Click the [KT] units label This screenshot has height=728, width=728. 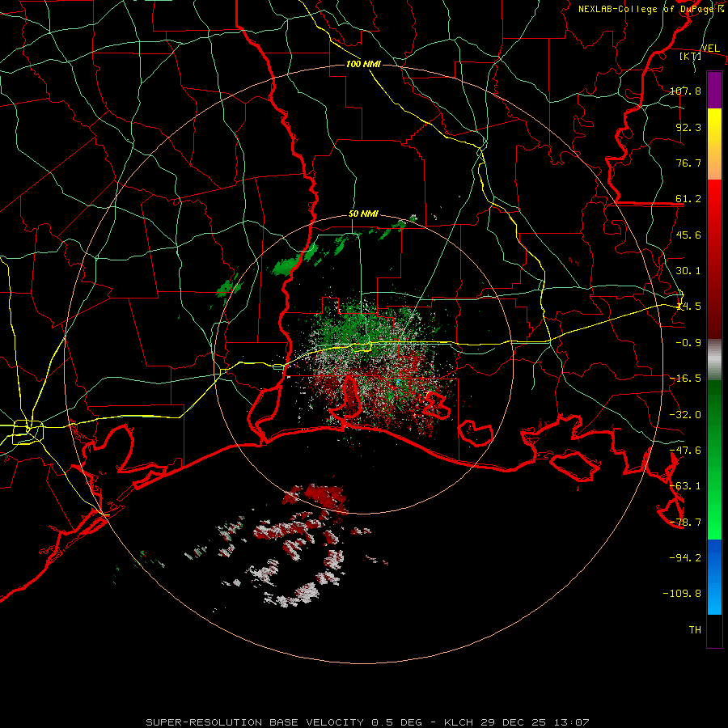pyautogui.click(x=691, y=56)
